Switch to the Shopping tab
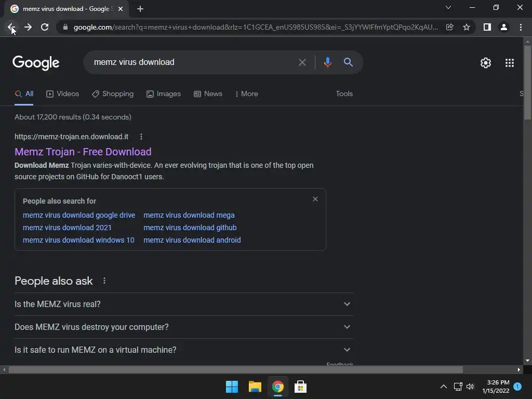This screenshot has width=532, height=399. (x=113, y=94)
